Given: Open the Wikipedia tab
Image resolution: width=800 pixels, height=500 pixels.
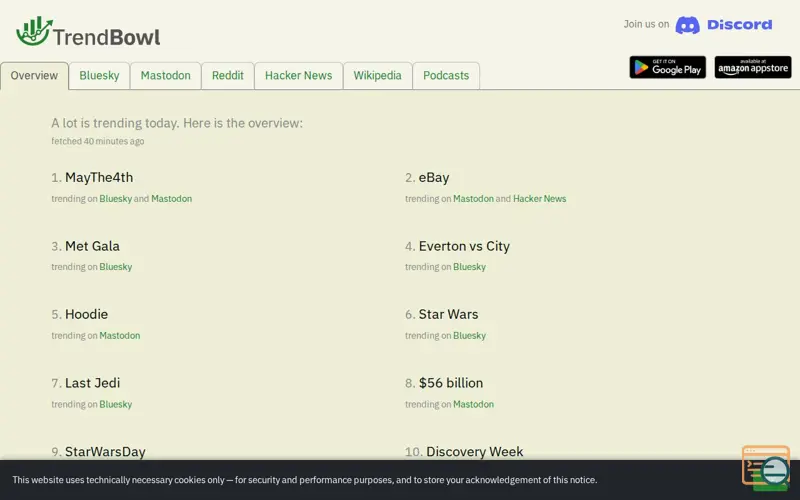Looking at the screenshot, I should coord(378,76).
